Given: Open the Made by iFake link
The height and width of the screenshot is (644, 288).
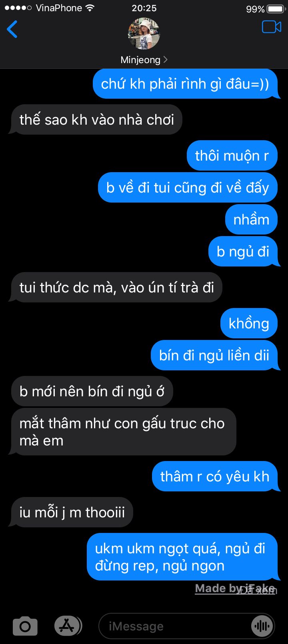Looking at the screenshot, I should [x=235, y=588].
